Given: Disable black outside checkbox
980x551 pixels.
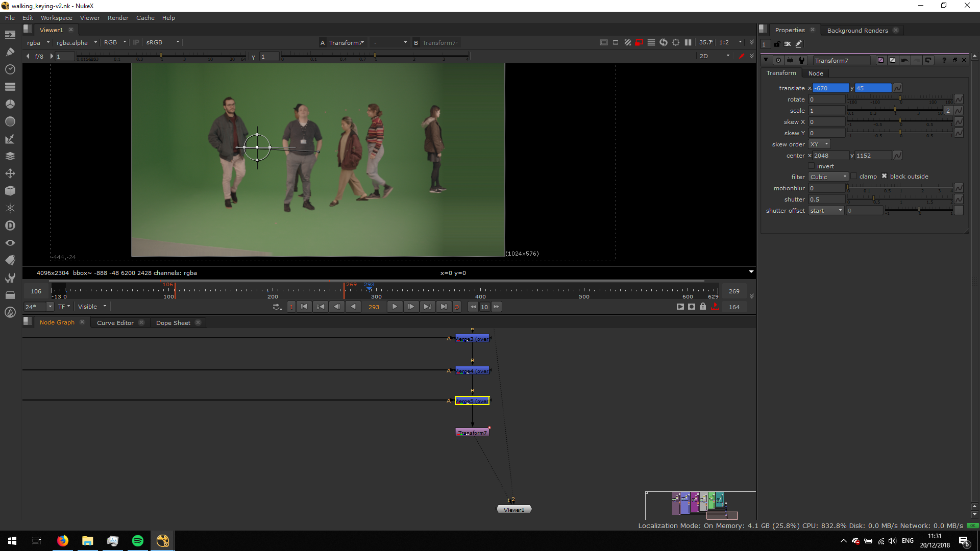Looking at the screenshot, I should (885, 176).
